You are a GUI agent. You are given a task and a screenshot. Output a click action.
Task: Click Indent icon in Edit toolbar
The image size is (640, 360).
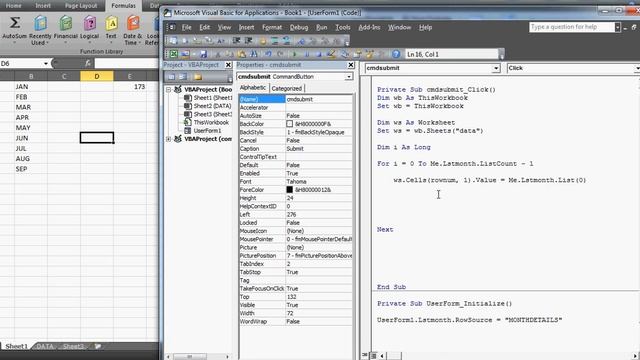pyautogui.click(x=236, y=40)
